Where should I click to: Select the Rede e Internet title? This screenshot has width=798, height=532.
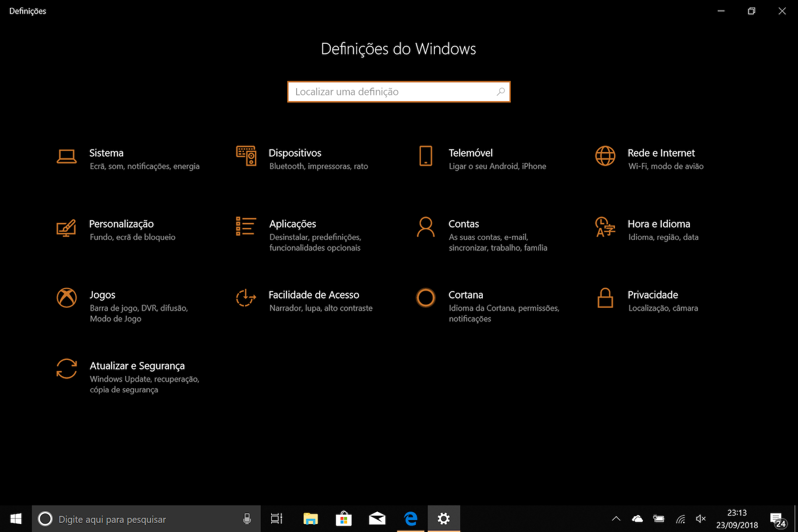click(661, 153)
